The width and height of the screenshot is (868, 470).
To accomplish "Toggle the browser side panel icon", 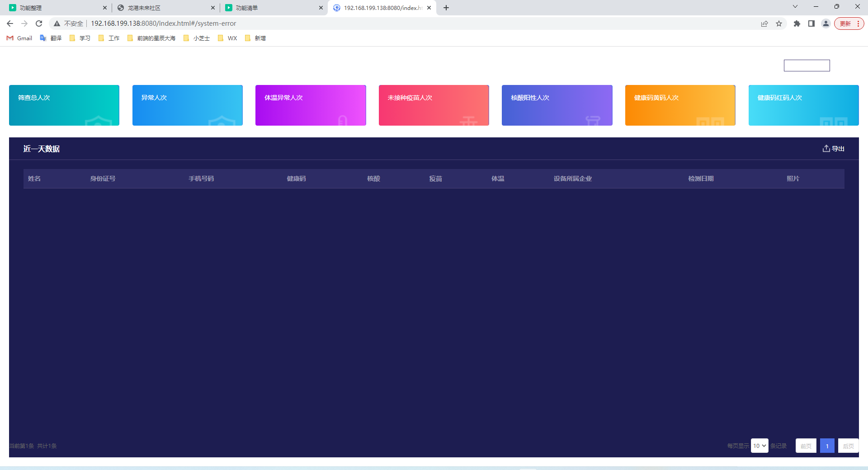I will pyautogui.click(x=811, y=23).
